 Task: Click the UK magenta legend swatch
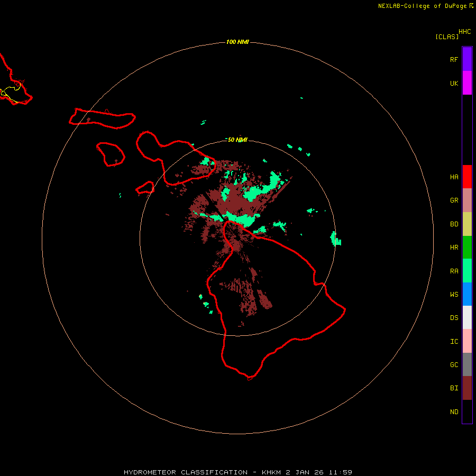pos(467,83)
